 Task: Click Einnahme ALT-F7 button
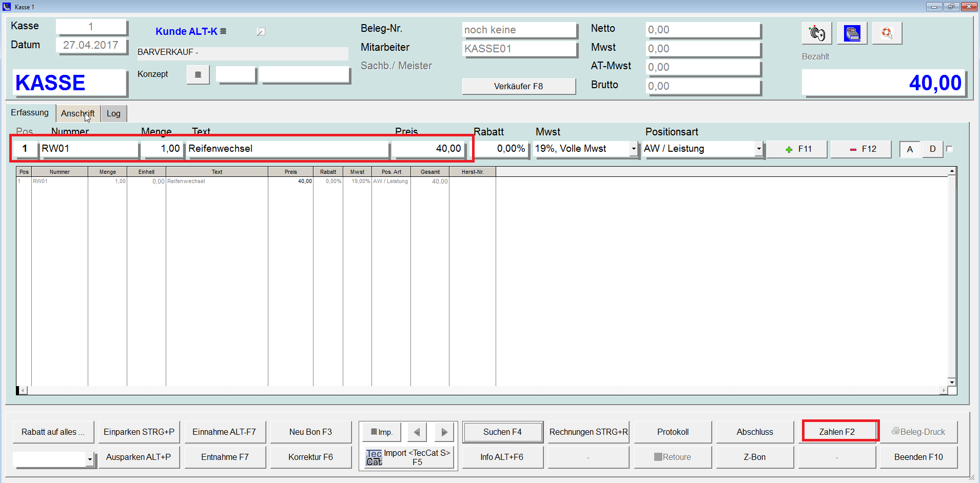point(224,432)
